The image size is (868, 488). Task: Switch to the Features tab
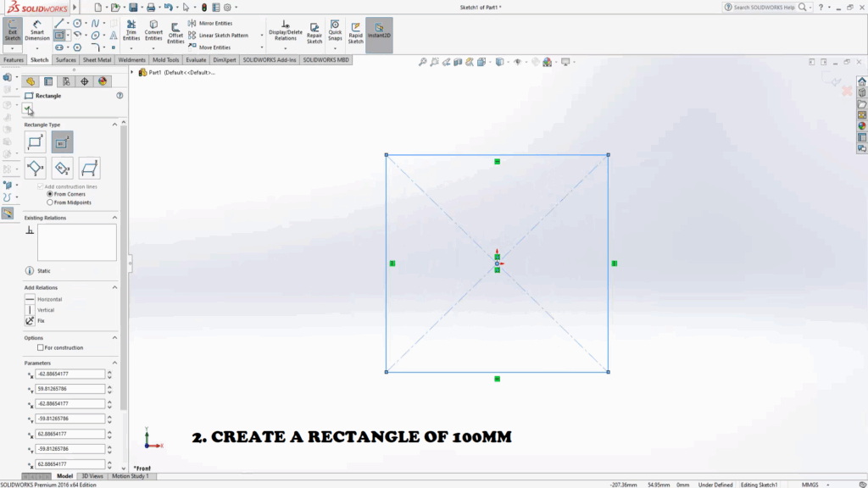(14, 60)
